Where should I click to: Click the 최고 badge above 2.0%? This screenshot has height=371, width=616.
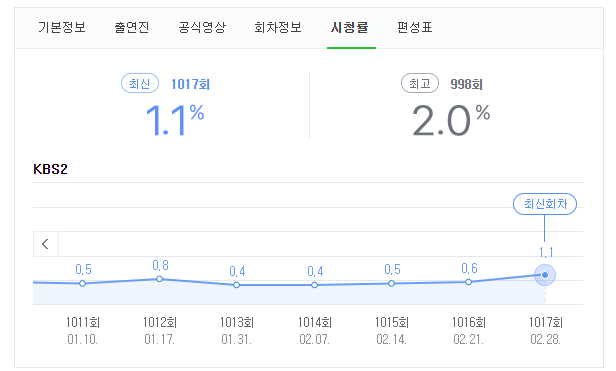coord(420,83)
